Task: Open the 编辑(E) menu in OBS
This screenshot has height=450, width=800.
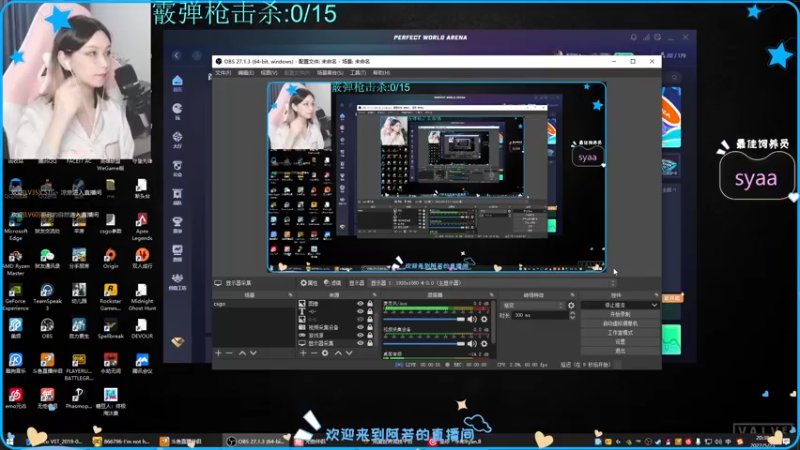Action: tap(246, 73)
